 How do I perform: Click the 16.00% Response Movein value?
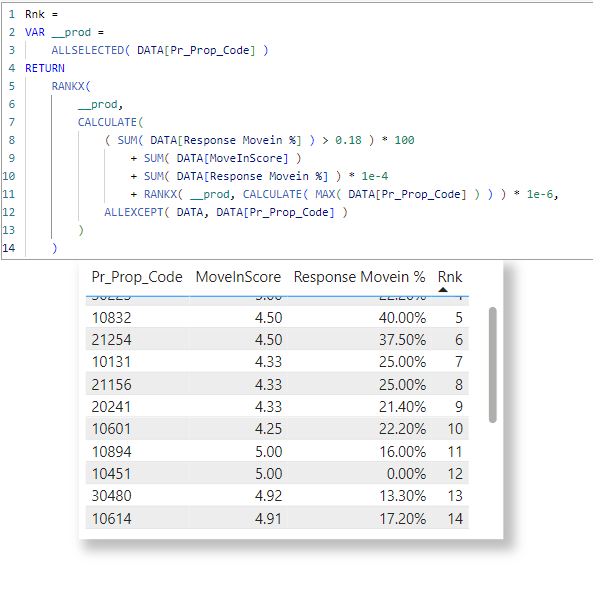pyautogui.click(x=402, y=452)
